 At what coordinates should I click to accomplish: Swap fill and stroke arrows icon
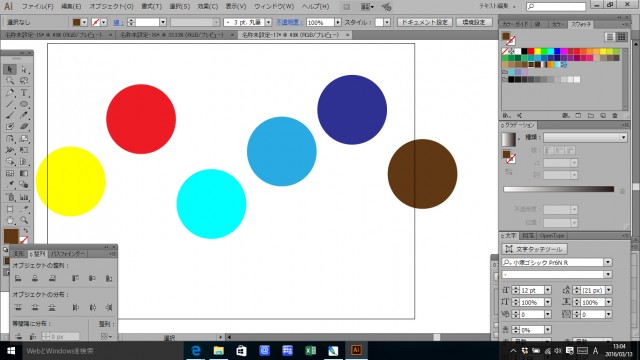click(x=26, y=231)
